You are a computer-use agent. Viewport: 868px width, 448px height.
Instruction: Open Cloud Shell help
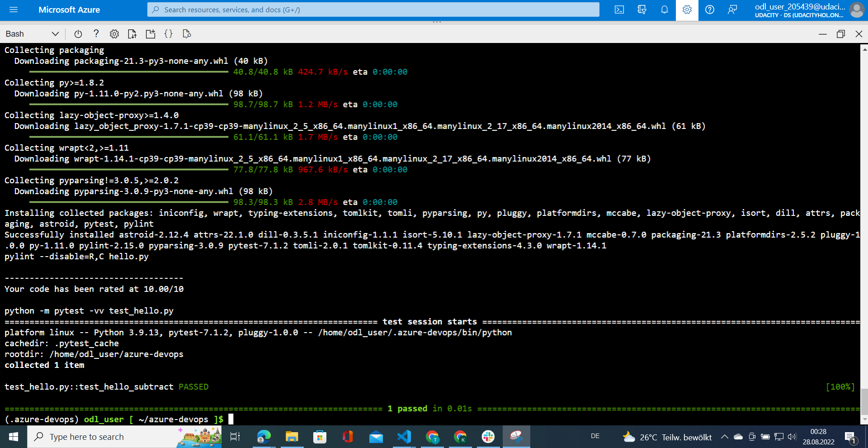[96, 33]
